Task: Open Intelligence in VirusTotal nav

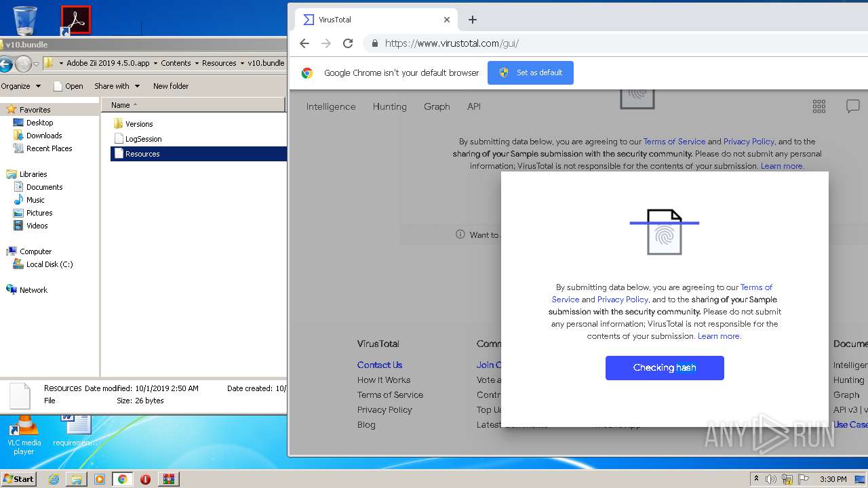Action: pos(331,106)
